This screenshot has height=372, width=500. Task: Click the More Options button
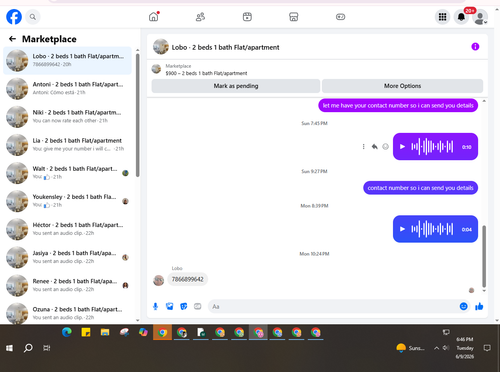coord(402,86)
